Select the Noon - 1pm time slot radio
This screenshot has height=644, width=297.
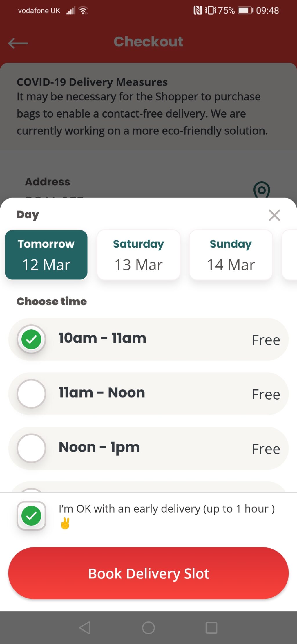[31, 448]
